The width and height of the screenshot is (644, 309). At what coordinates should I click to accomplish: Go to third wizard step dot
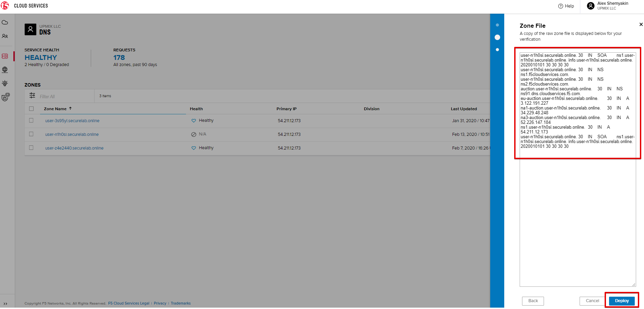497,50
